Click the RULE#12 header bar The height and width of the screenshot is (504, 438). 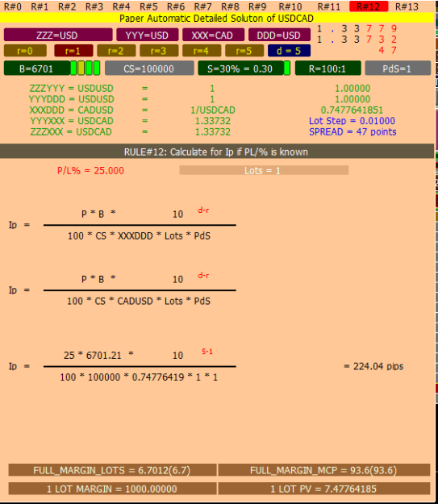click(217, 152)
